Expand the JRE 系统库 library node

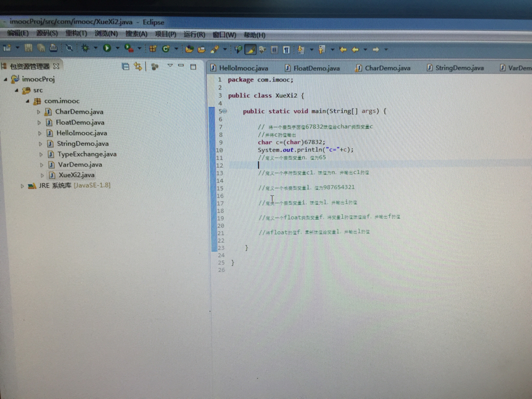[x=22, y=186]
